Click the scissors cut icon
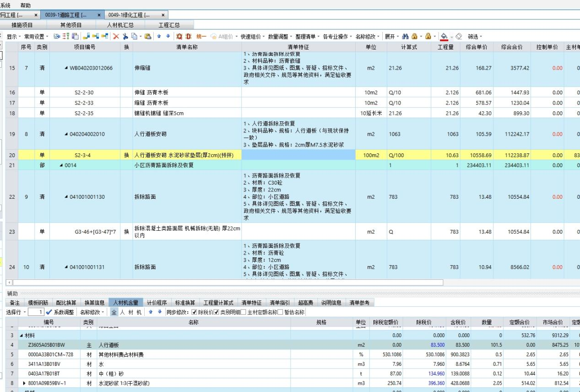The image size is (580, 392). [x=125, y=37]
